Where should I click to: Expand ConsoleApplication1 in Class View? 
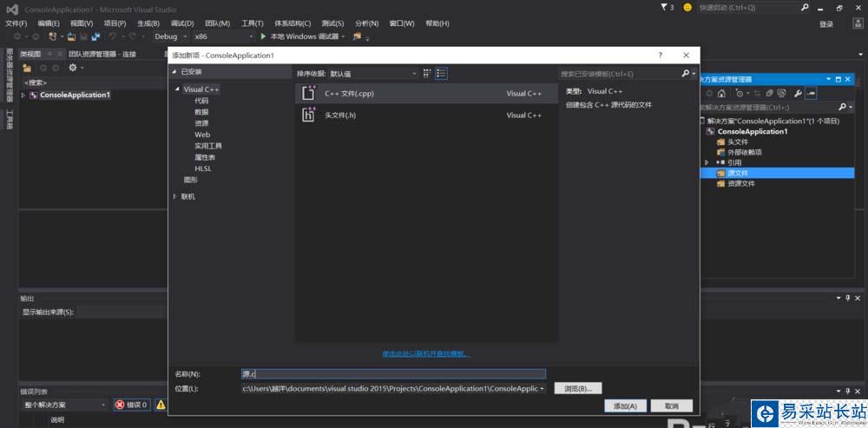point(23,95)
